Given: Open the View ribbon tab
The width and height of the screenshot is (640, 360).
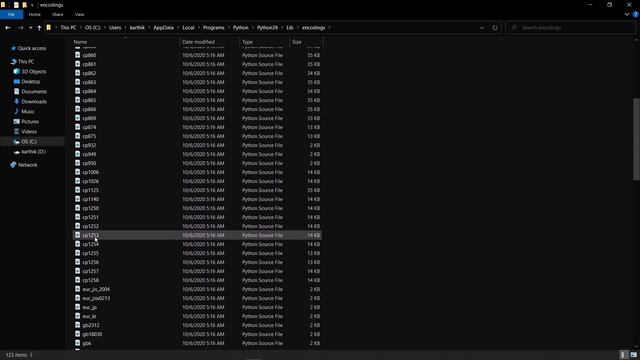Looking at the screenshot, I should coord(79,14).
